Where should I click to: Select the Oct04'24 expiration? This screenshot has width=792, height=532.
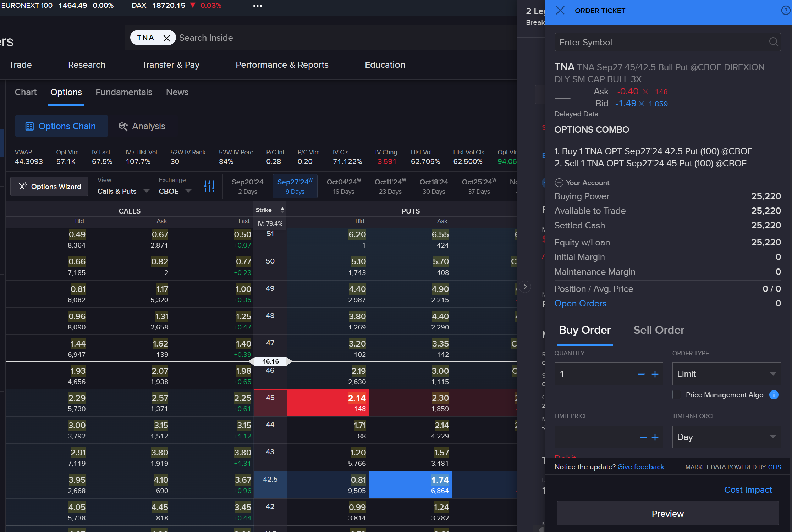(x=343, y=186)
